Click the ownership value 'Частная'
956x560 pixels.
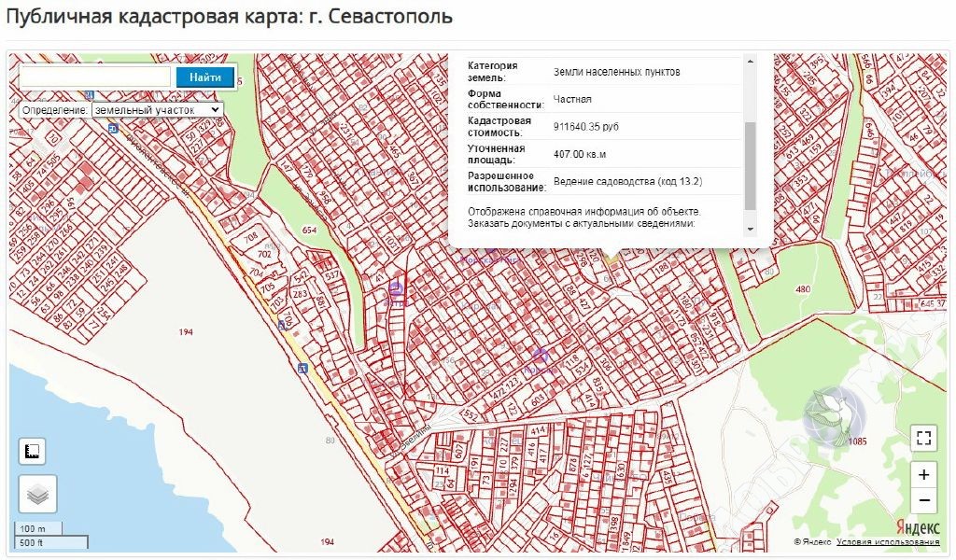(572, 99)
